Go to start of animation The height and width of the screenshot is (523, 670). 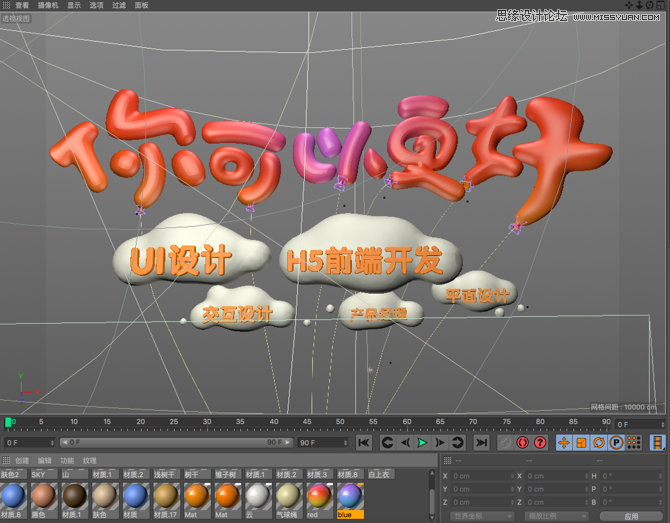coord(364,443)
